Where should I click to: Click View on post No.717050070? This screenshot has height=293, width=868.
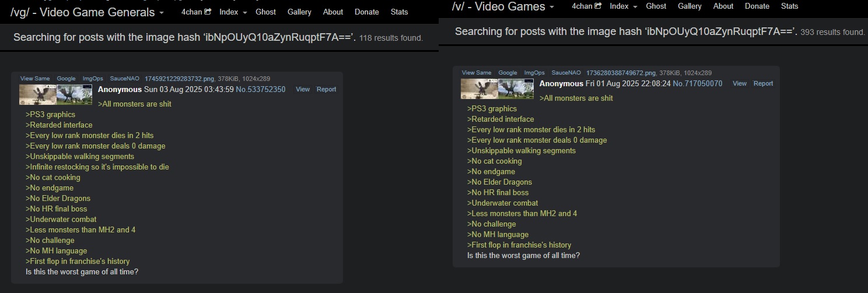740,83
